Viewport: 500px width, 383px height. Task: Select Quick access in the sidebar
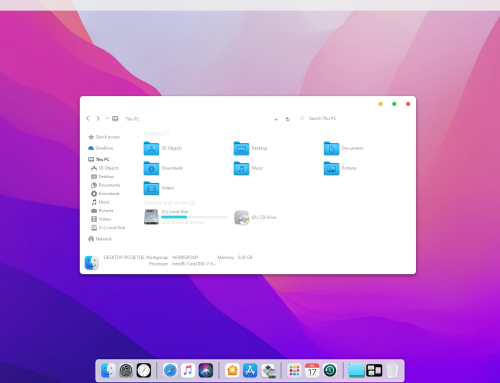click(x=104, y=137)
